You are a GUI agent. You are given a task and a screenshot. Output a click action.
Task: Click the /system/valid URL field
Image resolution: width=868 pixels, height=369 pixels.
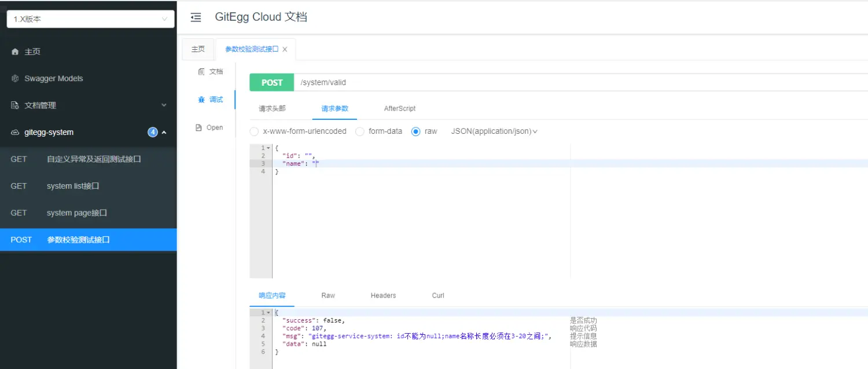(581, 82)
